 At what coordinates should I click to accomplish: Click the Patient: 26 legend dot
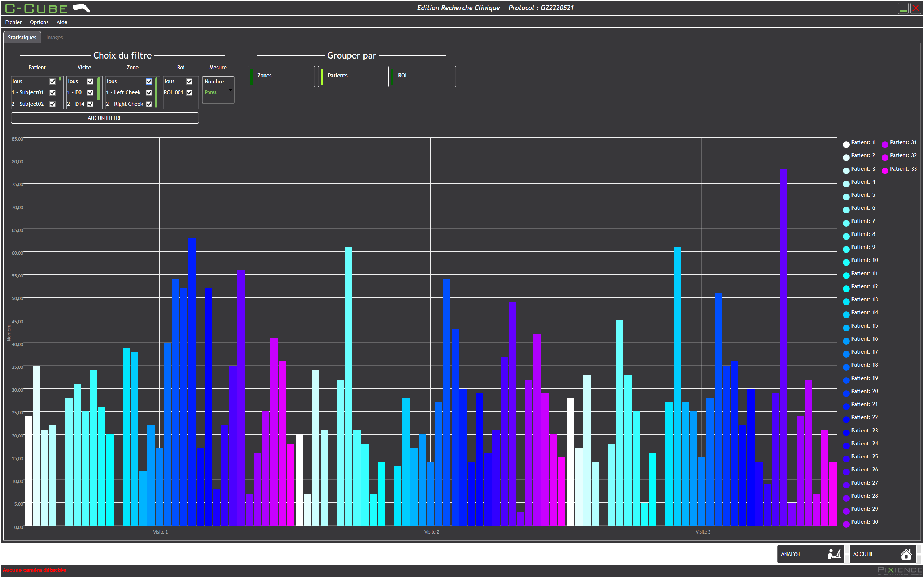846,472
